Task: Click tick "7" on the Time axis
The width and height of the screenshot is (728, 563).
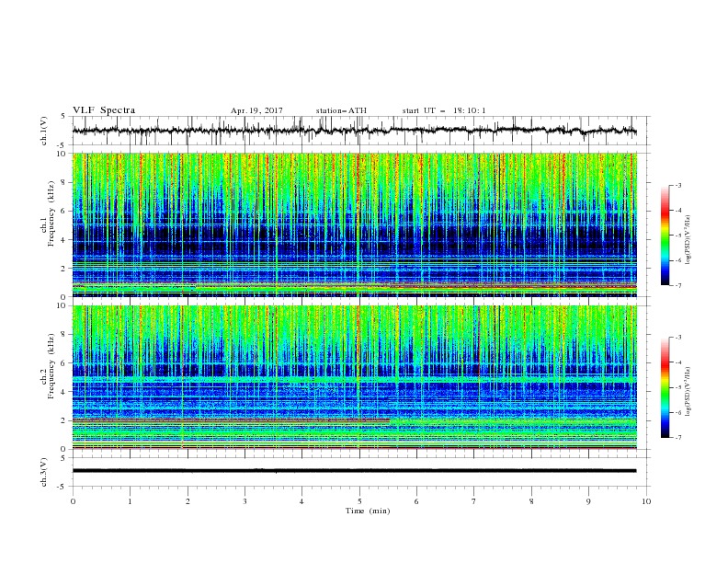Action: (474, 501)
